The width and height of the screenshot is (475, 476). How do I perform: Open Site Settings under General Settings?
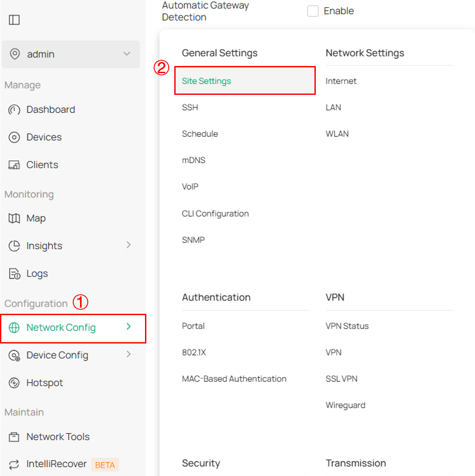206,81
